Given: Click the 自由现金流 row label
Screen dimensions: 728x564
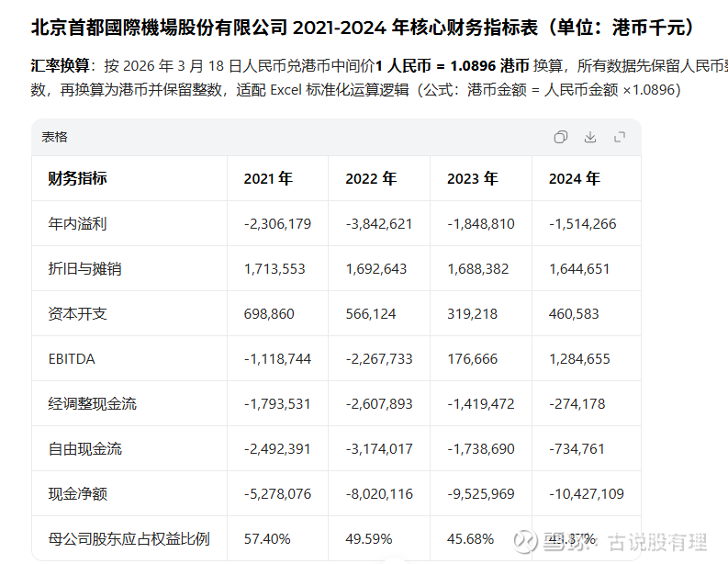Looking at the screenshot, I should 85,449.
